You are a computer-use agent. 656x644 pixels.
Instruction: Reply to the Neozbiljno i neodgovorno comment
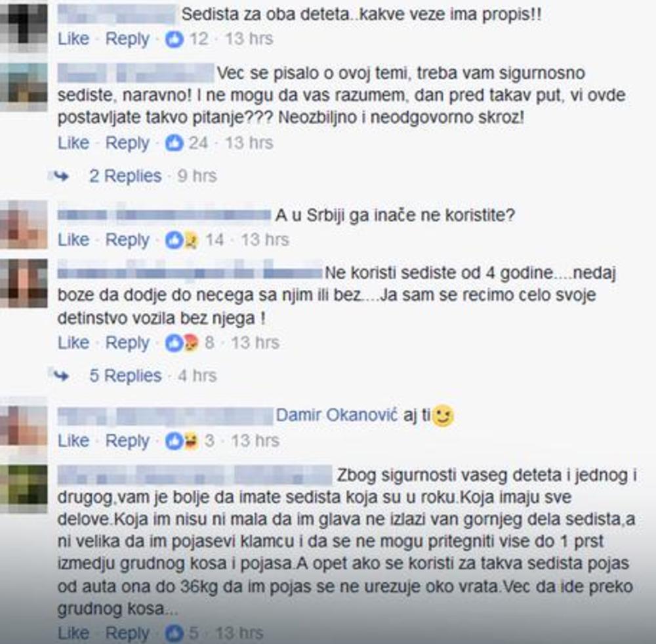pos(127,143)
